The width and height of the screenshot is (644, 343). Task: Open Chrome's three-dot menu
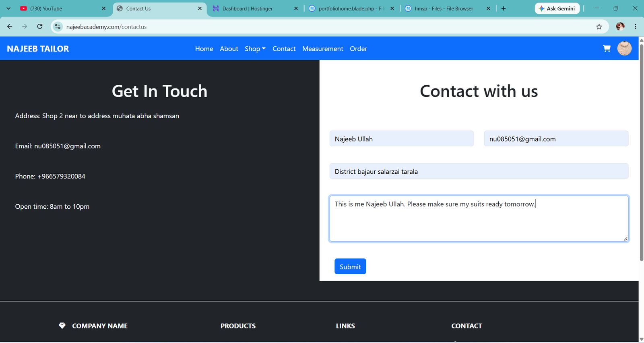(x=635, y=27)
